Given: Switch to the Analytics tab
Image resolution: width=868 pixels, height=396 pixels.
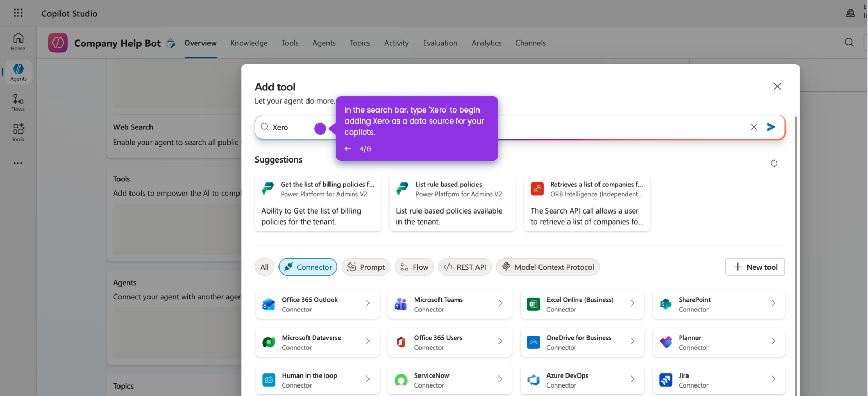Looking at the screenshot, I should click(x=486, y=43).
